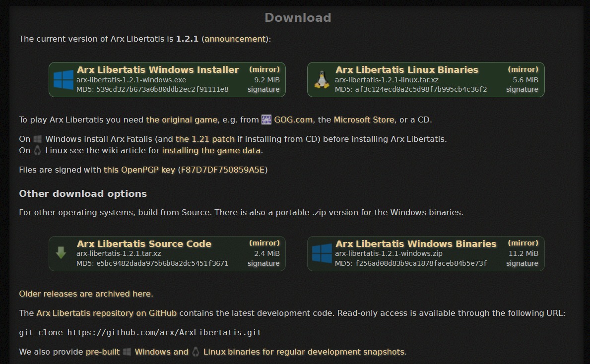Click small Windows icon before 'Windows install Arx Fatalis'
Image resolution: width=590 pixels, height=364 pixels.
pos(38,139)
